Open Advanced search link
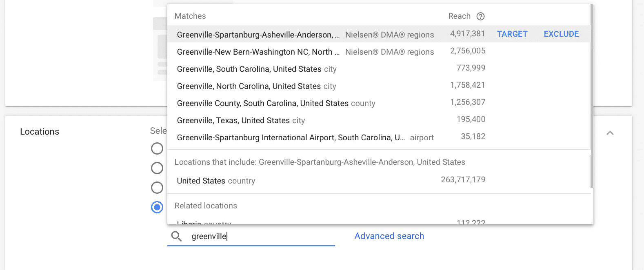Image resolution: width=644 pixels, height=270 pixels. click(x=389, y=236)
